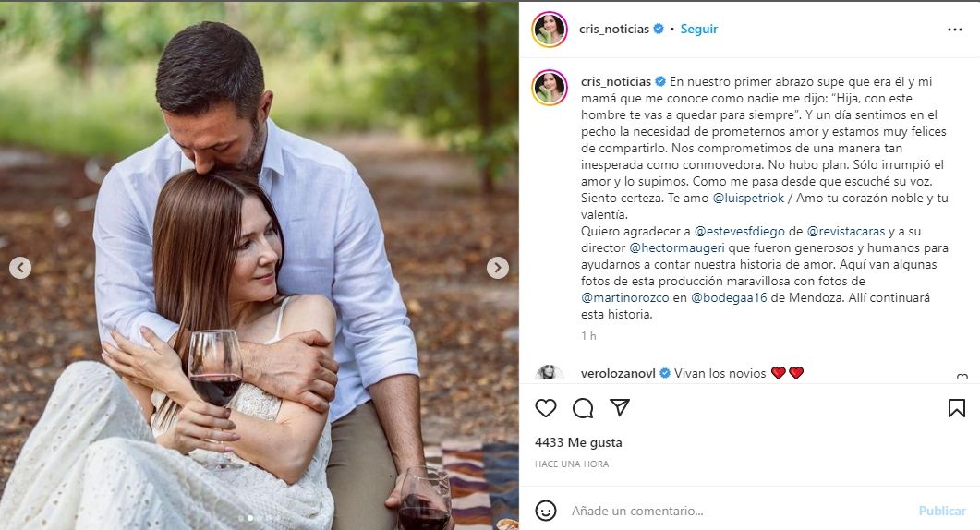Open the @martinorozco profile mention
The width and height of the screenshot is (980, 530).
(x=623, y=298)
